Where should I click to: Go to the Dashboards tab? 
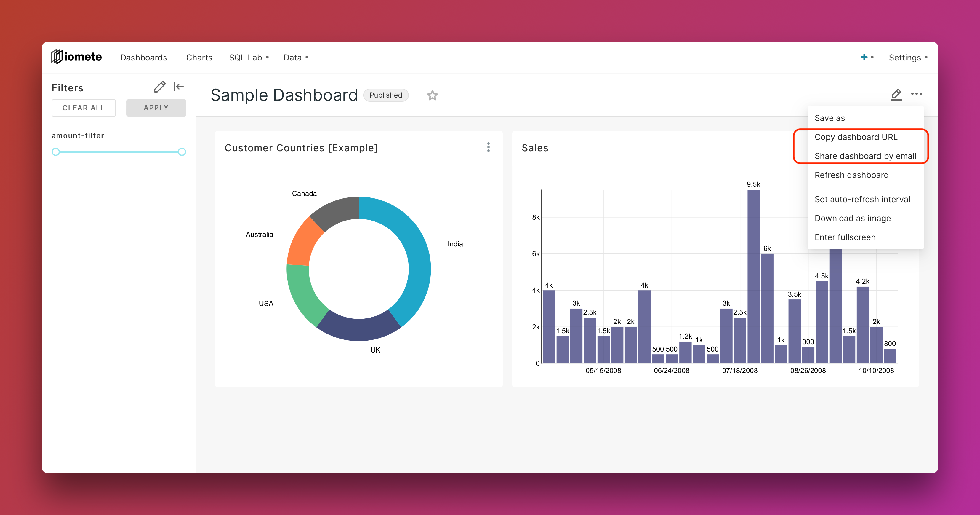(x=143, y=58)
